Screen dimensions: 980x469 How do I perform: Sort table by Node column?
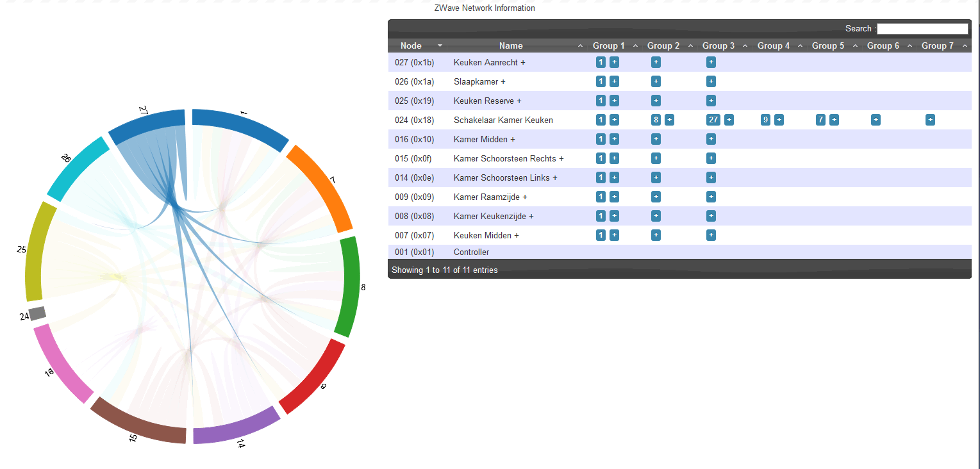(x=417, y=45)
